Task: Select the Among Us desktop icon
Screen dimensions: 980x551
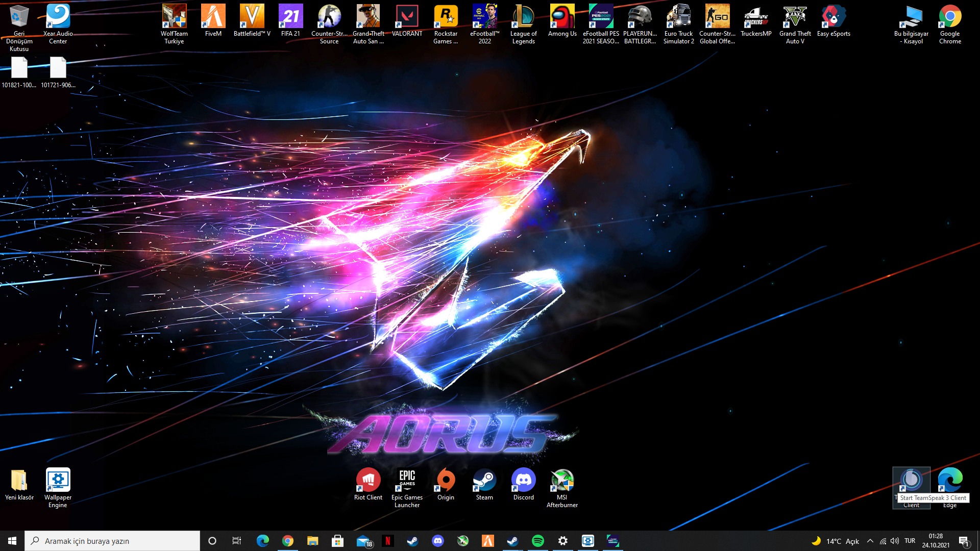Action: (562, 20)
